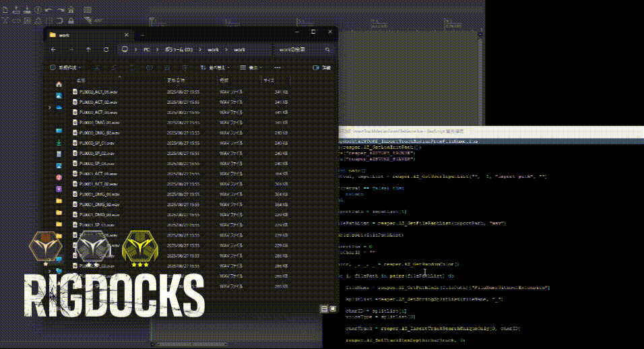
Task: Open chevron after PC in address bar
Action: 158,49
